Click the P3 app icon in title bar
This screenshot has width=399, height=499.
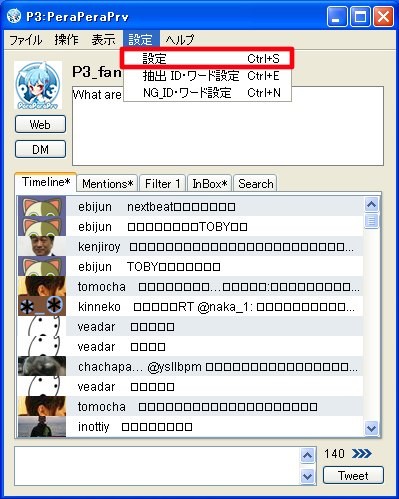pyautogui.click(x=14, y=16)
